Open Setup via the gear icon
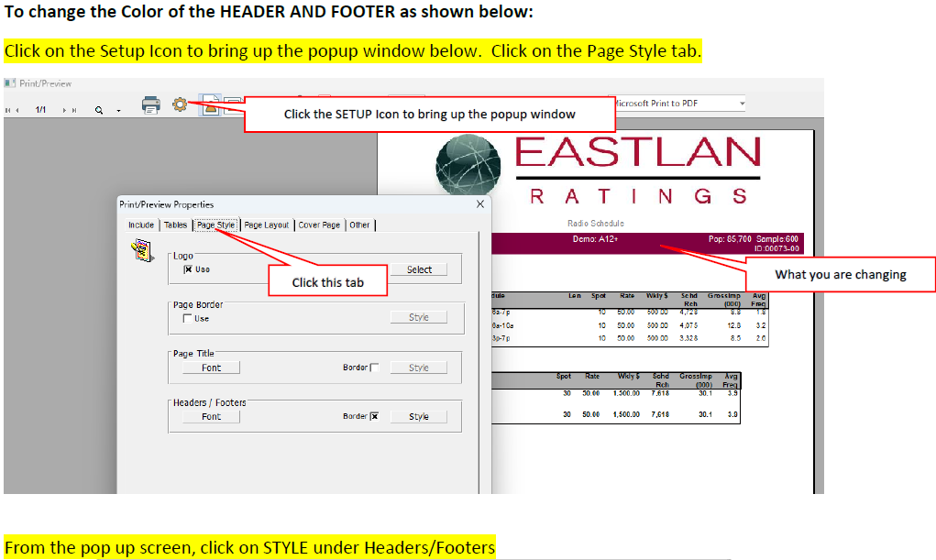 click(x=180, y=104)
